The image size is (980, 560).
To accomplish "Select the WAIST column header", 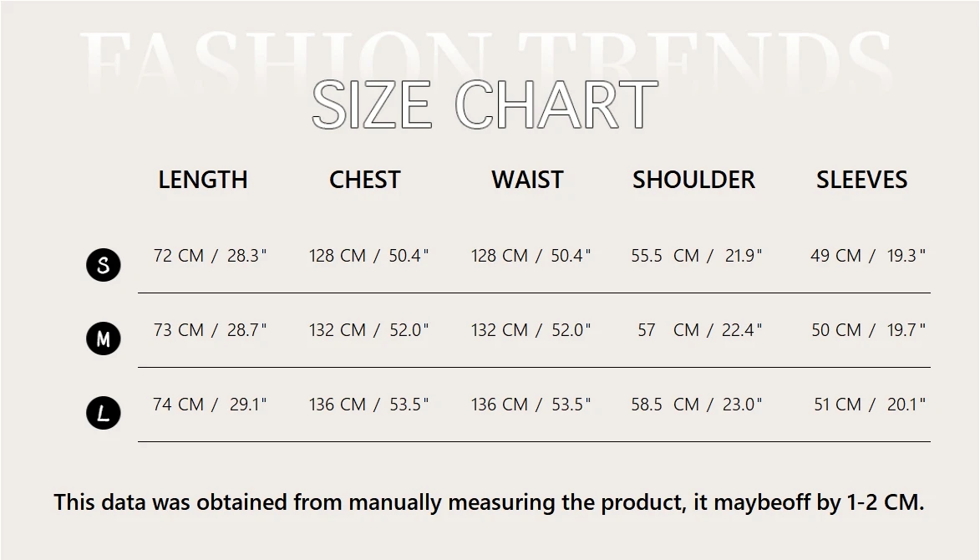I will tap(527, 180).
